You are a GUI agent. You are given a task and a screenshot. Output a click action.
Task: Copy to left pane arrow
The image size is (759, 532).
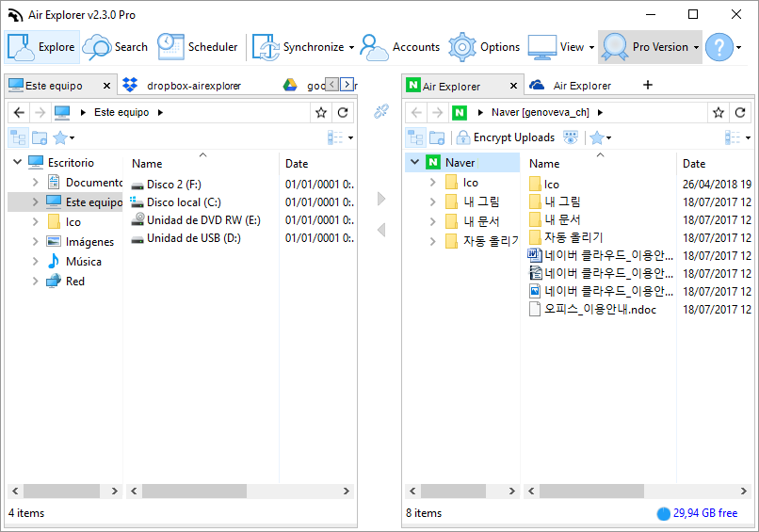[381, 230]
